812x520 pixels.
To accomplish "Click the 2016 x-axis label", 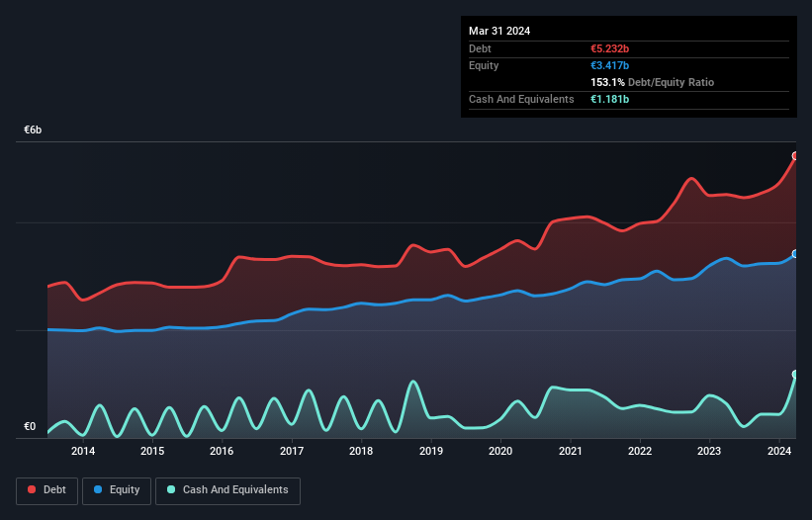I will point(222,451).
